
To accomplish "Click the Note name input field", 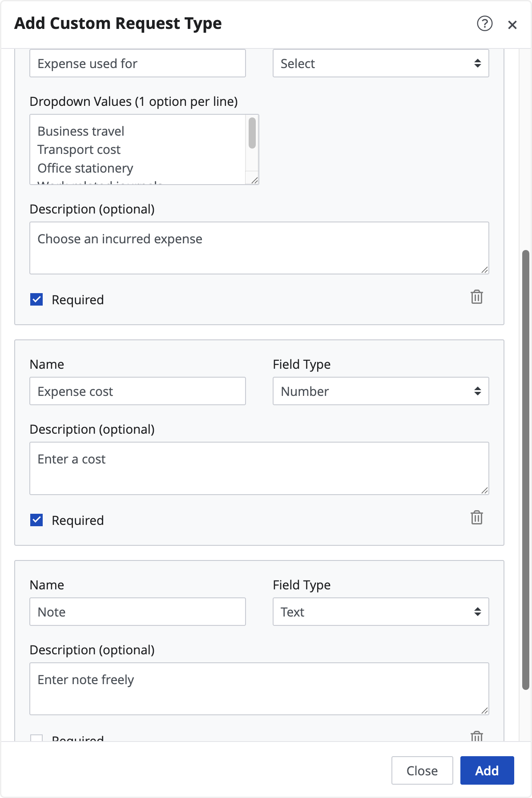I will 137,612.
